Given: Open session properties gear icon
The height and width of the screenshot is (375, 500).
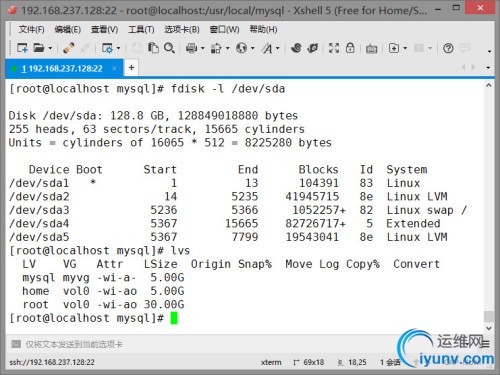Looking at the screenshot, I should click(x=107, y=48).
